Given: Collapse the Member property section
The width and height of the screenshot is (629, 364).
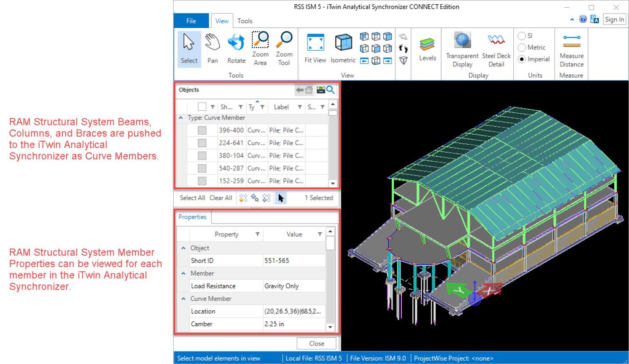Looking at the screenshot, I should (x=183, y=274).
